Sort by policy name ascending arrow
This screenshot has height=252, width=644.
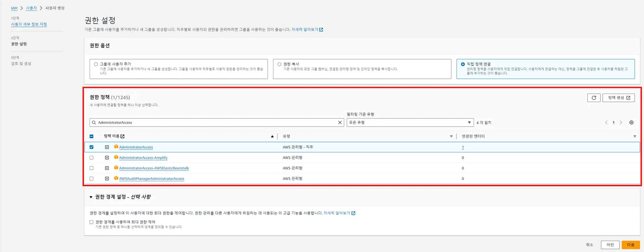click(x=272, y=136)
